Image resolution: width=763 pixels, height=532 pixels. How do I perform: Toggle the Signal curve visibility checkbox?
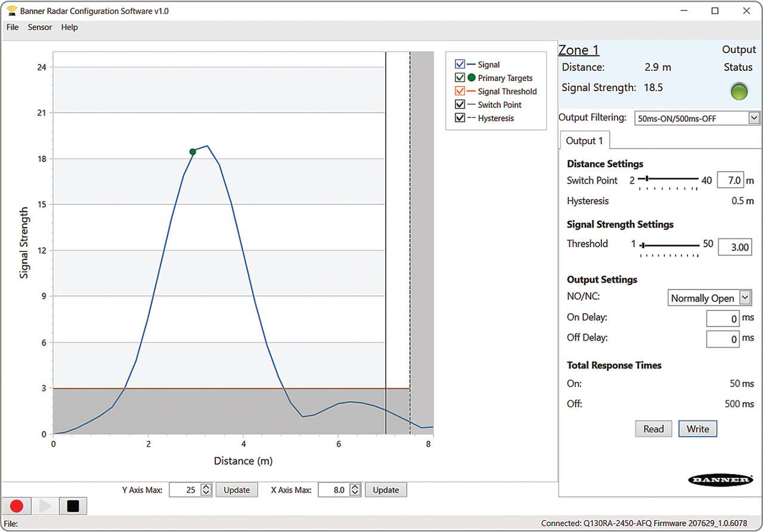point(460,64)
